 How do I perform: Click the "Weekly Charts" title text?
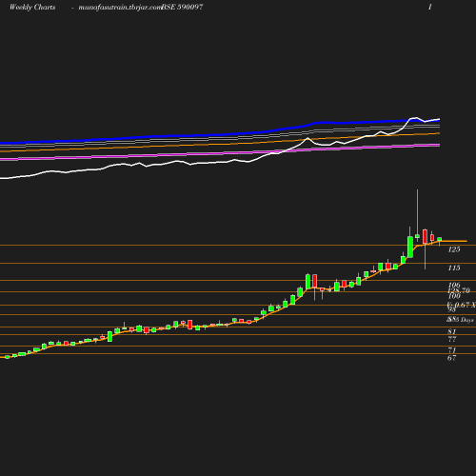coord(32,8)
